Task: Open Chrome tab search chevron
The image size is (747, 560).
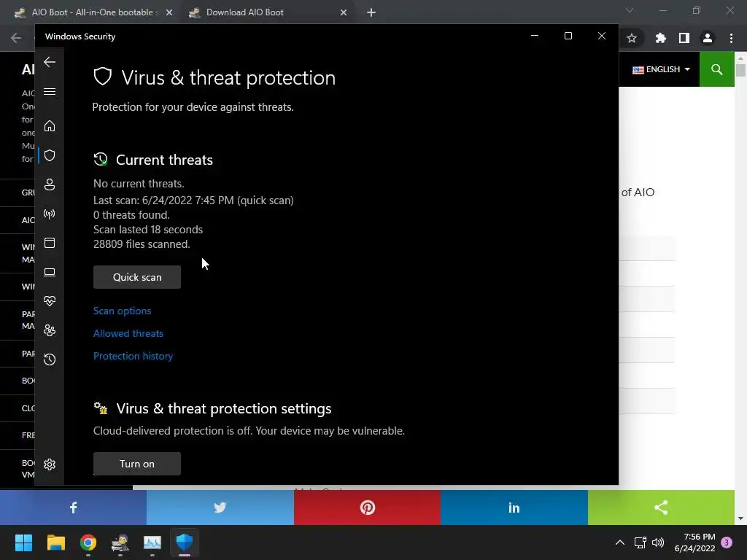Action: (x=630, y=10)
